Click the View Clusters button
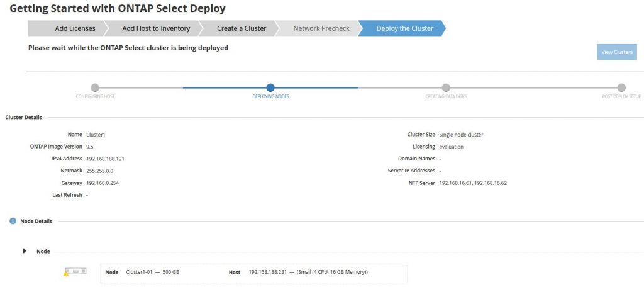 click(x=616, y=52)
